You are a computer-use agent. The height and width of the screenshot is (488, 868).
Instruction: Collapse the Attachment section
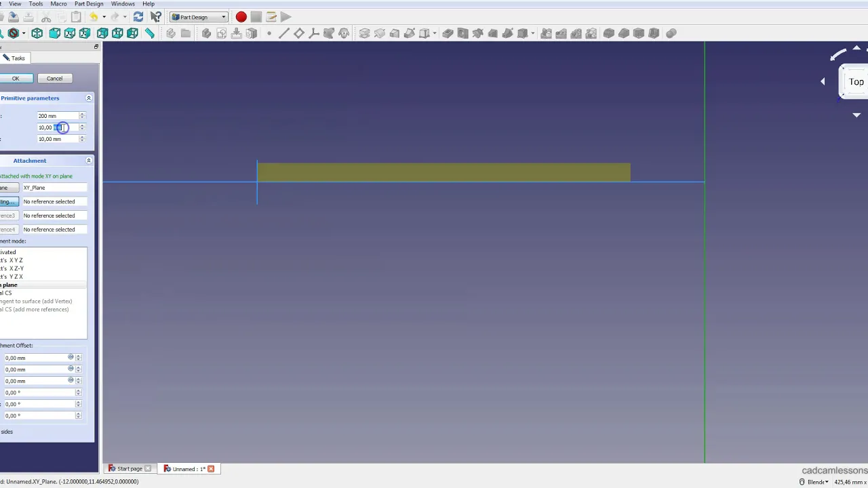(x=88, y=161)
